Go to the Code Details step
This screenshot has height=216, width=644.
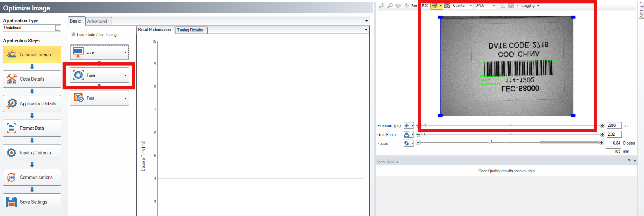pyautogui.click(x=32, y=79)
